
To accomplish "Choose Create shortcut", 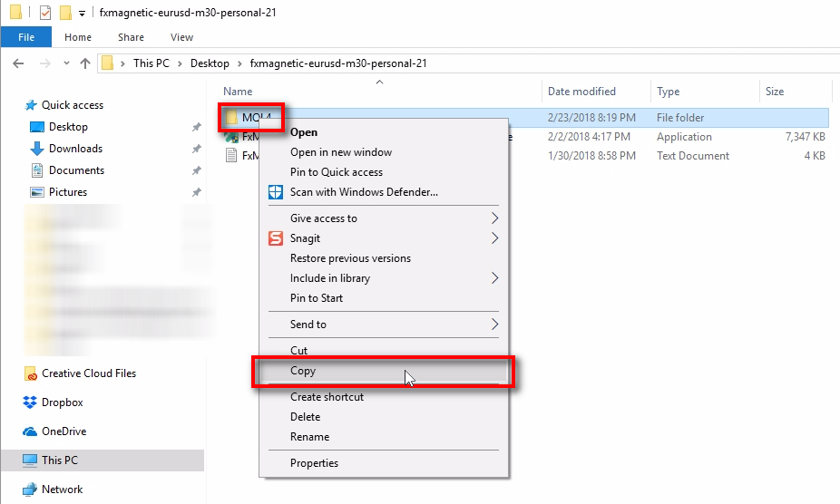I will [384, 397].
